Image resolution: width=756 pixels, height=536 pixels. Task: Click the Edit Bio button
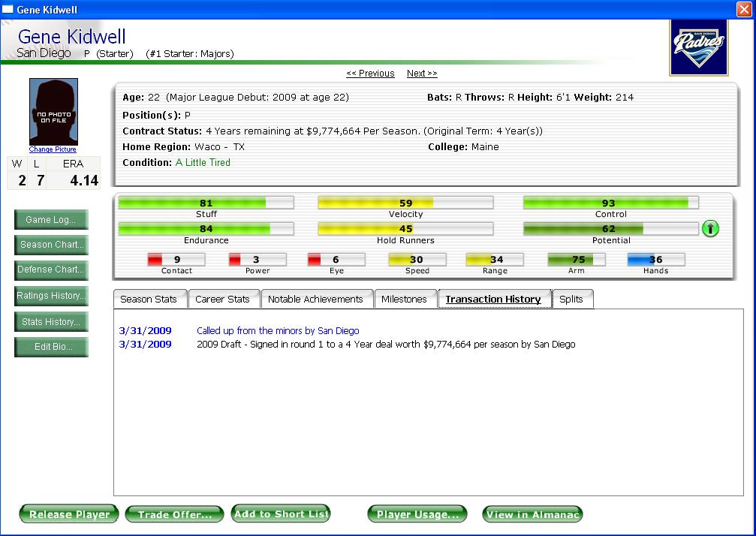51,347
